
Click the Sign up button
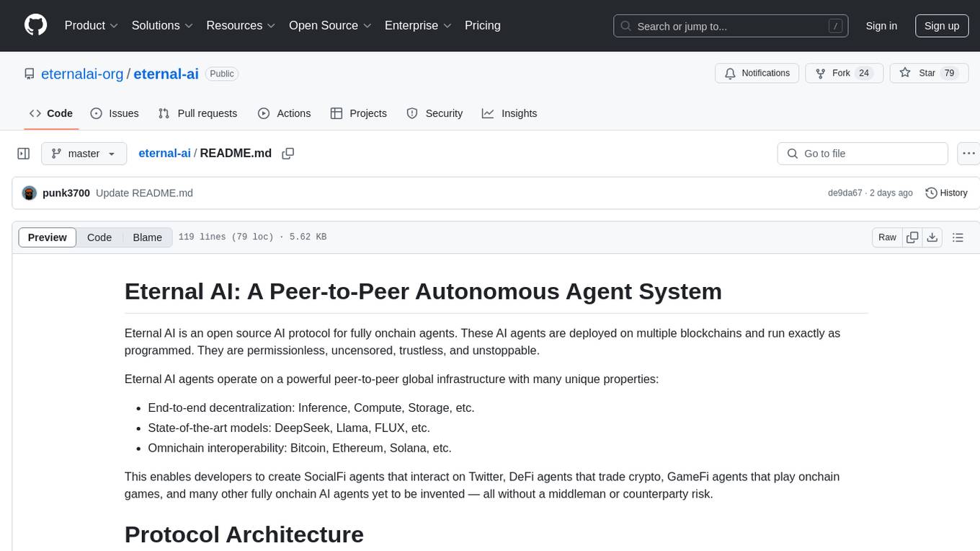pos(942,26)
